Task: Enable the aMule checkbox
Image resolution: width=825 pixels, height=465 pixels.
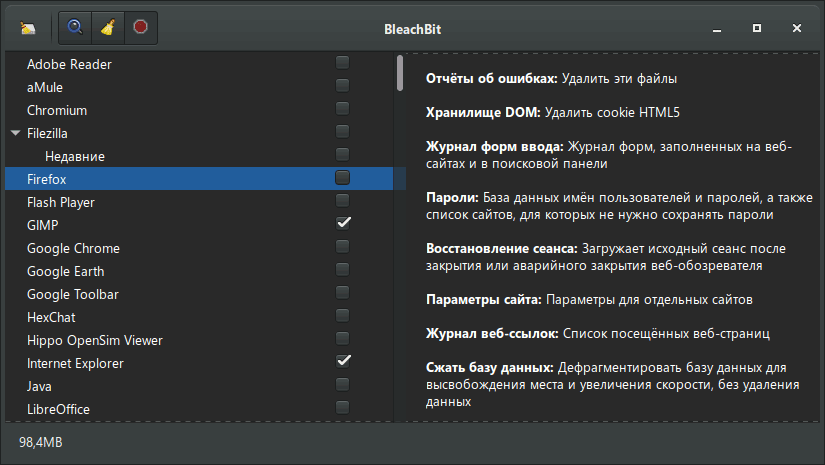Action: pos(343,86)
